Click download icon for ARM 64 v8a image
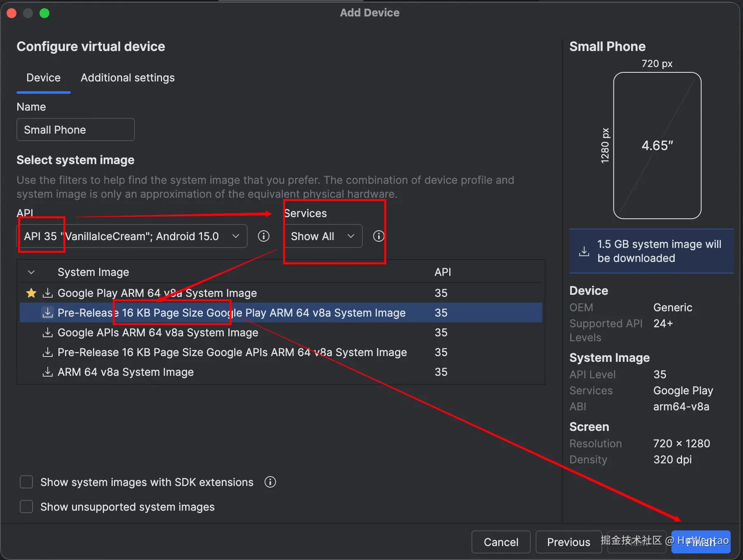Screen dimensions: 743x560 click(48, 372)
